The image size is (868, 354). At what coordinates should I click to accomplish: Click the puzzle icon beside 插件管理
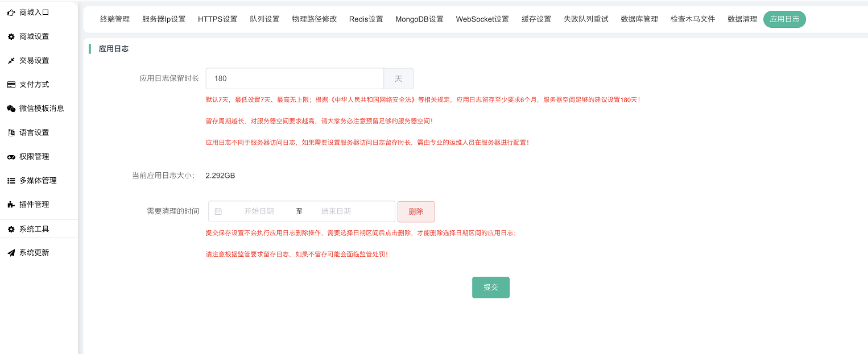[x=11, y=205]
